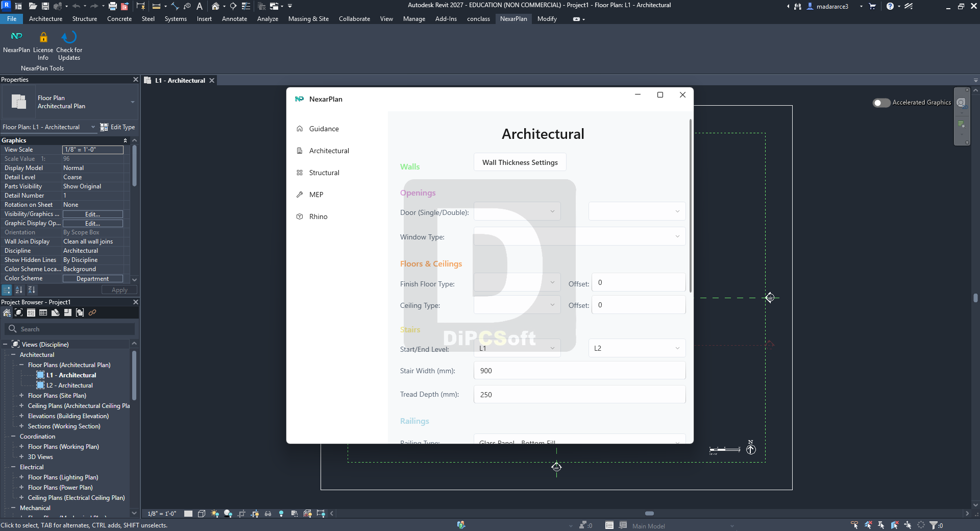Image resolution: width=980 pixels, height=531 pixels.
Task: Toggle Drag Elements on Selection in status bar
Action: (x=908, y=525)
